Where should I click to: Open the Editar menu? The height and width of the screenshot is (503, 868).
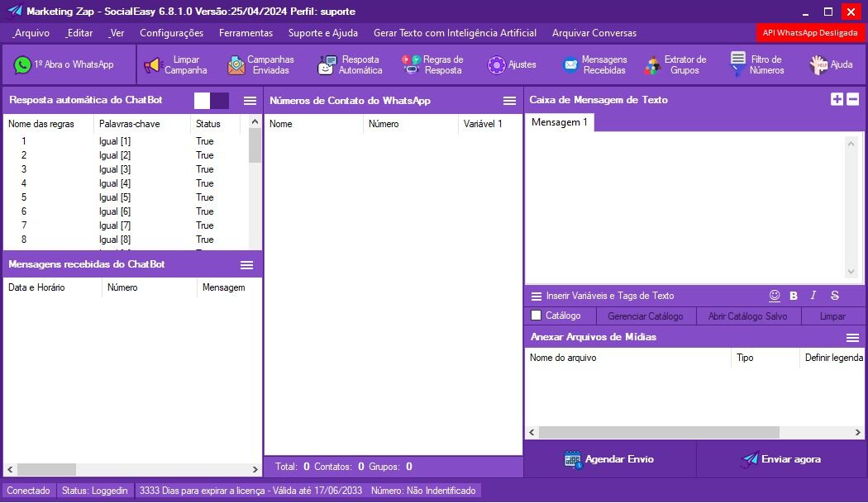click(x=79, y=33)
